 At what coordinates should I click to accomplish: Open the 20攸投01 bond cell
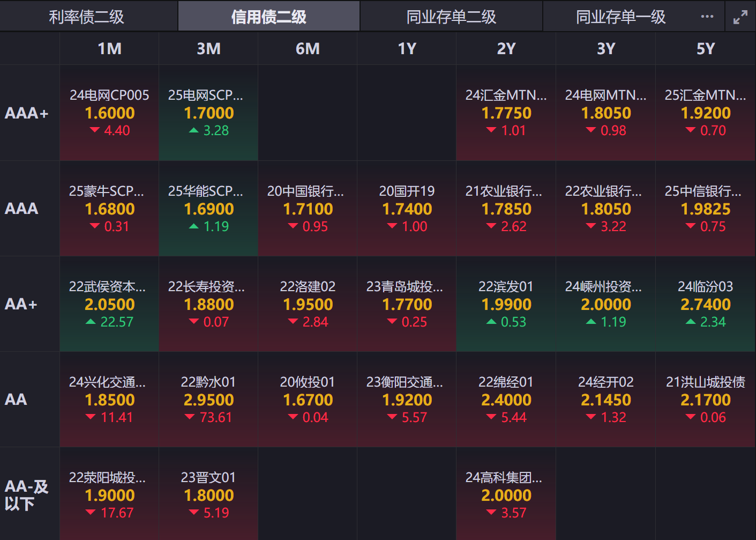[308, 400]
